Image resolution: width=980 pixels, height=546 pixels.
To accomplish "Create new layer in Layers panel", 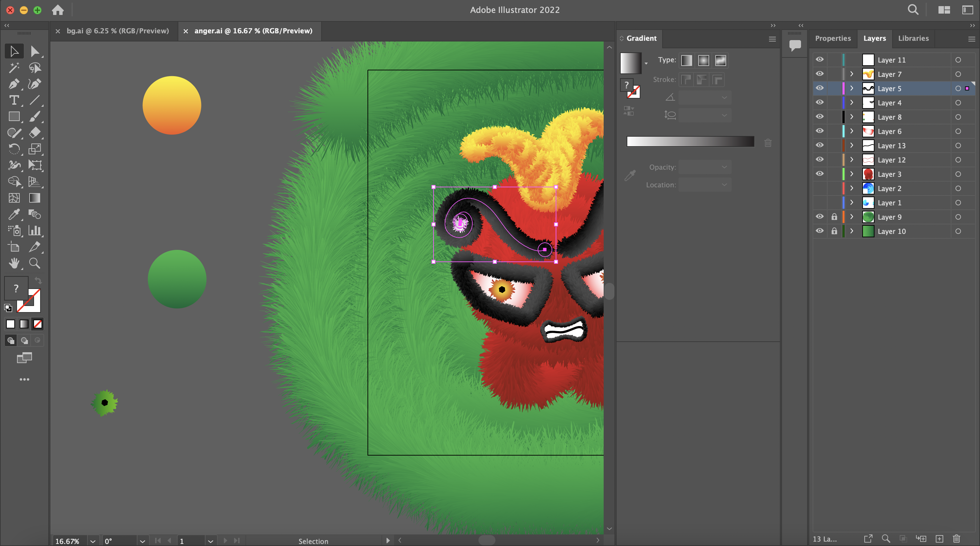I will [939, 539].
